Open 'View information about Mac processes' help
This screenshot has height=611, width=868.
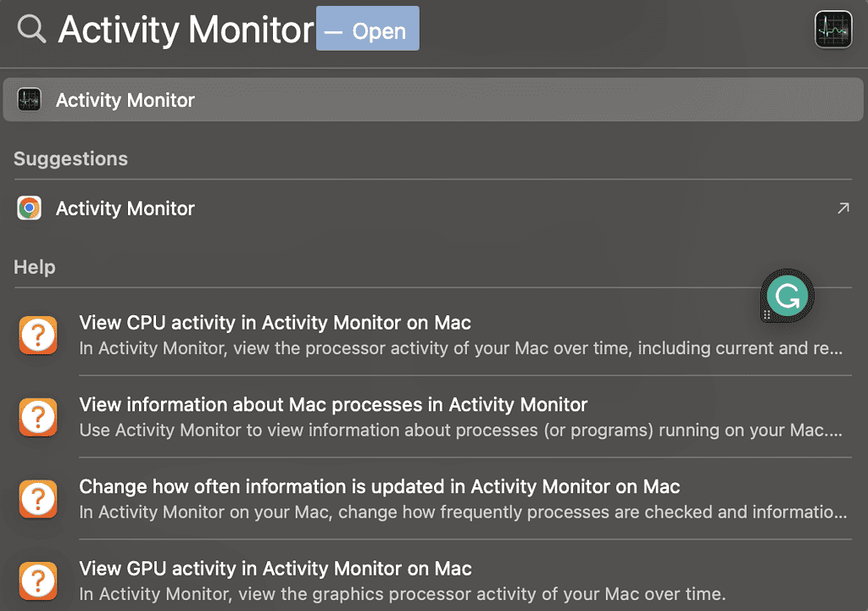click(333, 405)
